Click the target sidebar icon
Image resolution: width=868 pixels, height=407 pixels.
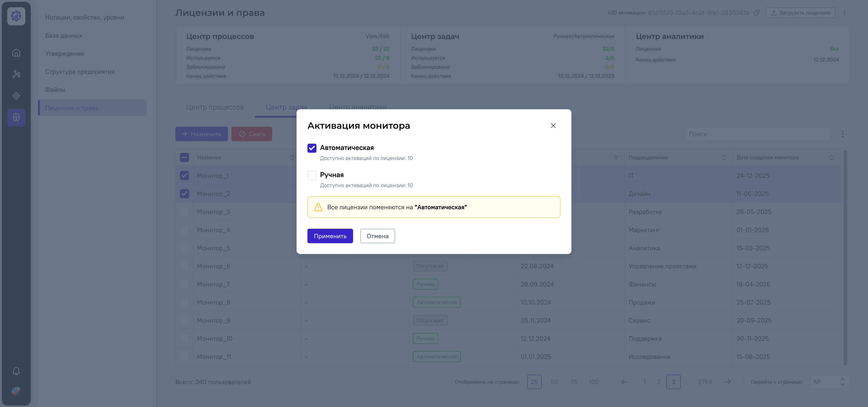pyautogui.click(x=16, y=96)
